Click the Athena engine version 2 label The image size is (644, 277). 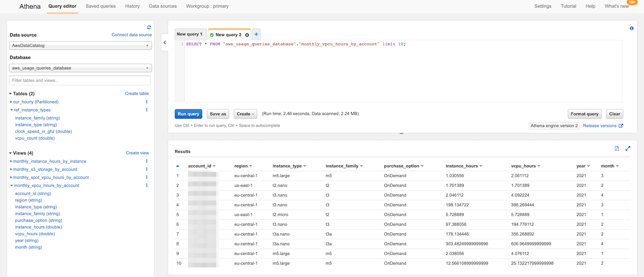pyautogui.click(x=554, y=125)
